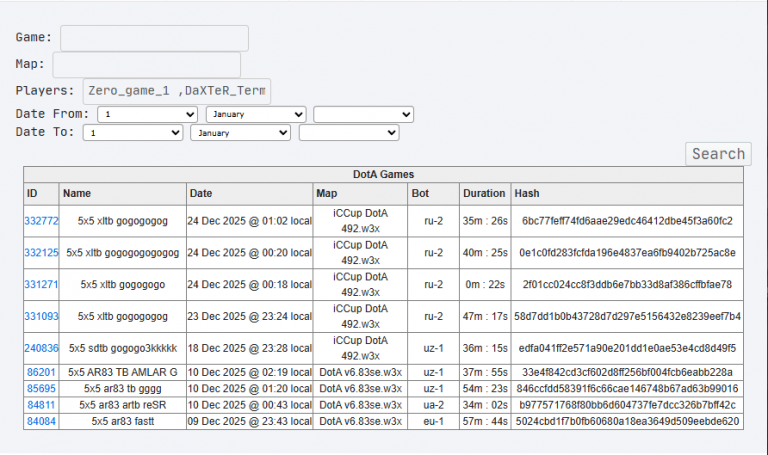This screenshot has width=768, height=455.
Task: Click the Date column header
Action: tap(249, 193)
